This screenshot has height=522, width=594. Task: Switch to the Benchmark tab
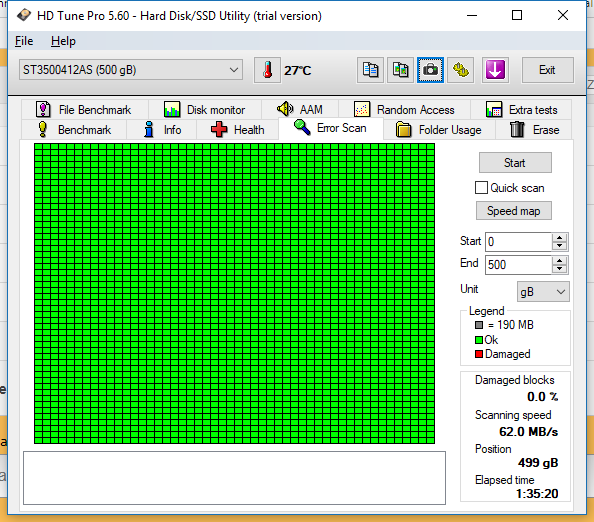coord(74,130)
